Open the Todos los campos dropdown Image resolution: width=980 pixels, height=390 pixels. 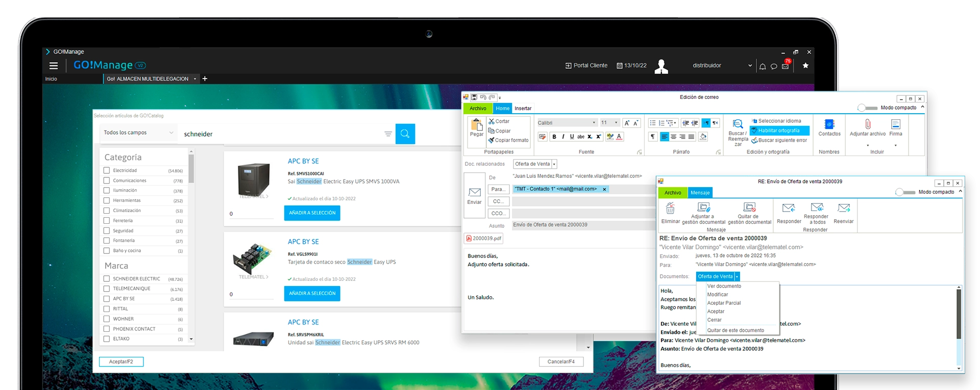click(138, 133)
